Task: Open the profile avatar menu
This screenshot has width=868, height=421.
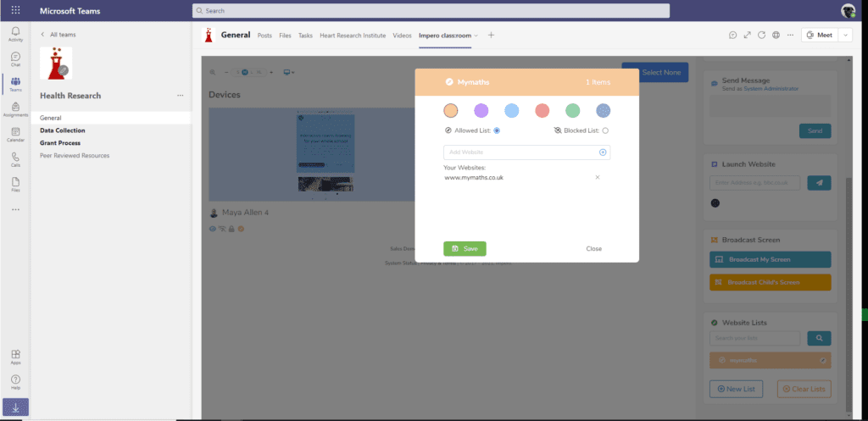Action: 848,10
